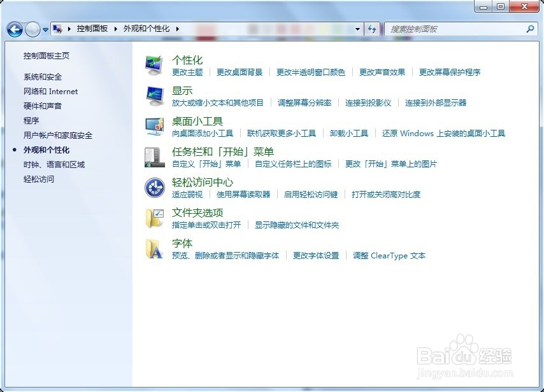Click inside the 搜索控制面板 search box
Viewport: 544px width, 392px height.
[x=446, y=29]
